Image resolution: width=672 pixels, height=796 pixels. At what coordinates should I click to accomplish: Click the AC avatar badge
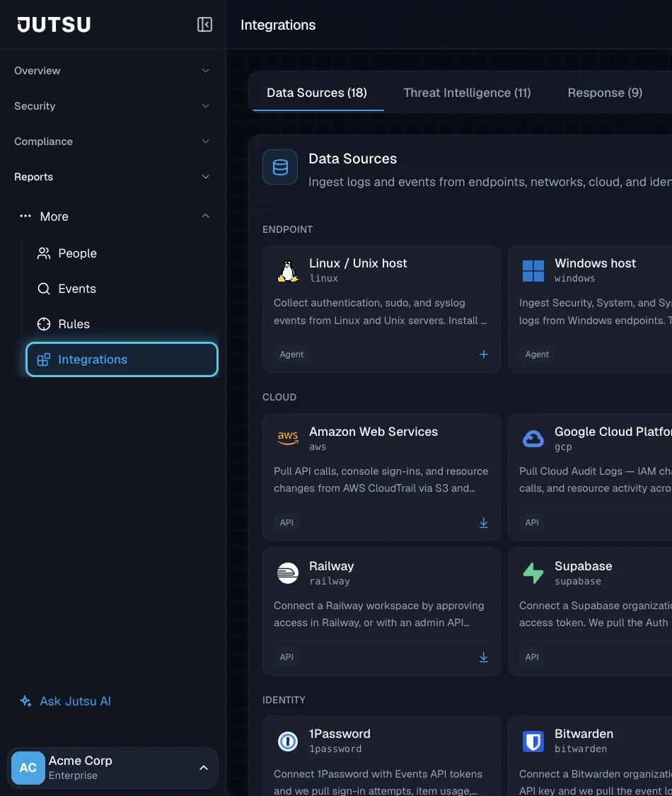(28, 768)
